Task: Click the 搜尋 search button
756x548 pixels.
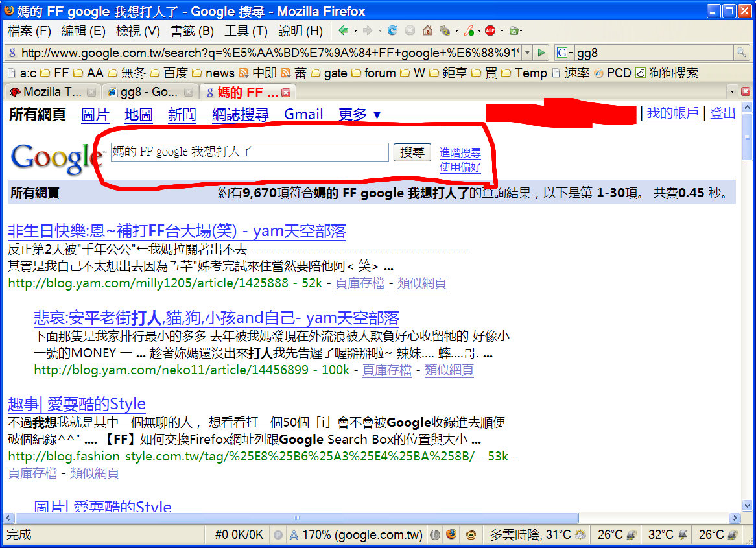Action: 412,152
